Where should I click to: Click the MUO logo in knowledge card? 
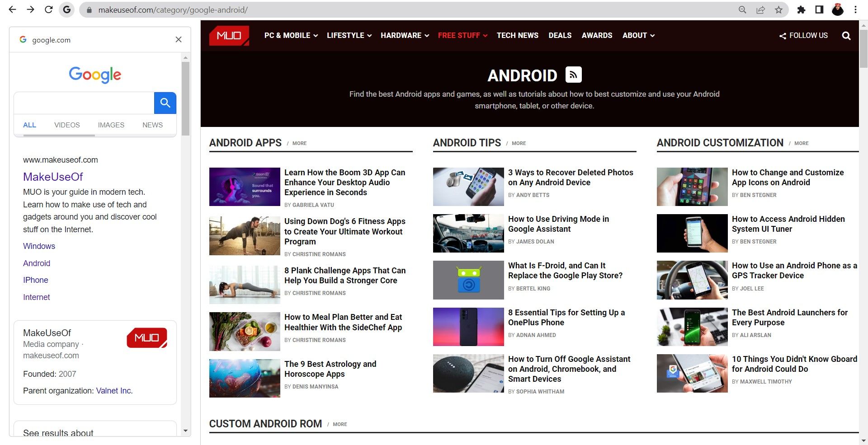[x=147, y=338]
